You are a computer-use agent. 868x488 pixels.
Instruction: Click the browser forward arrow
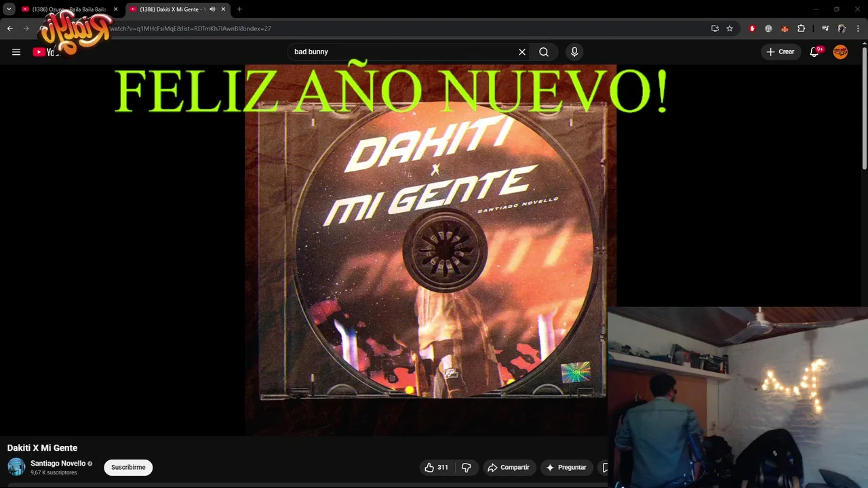pos(26,28)
